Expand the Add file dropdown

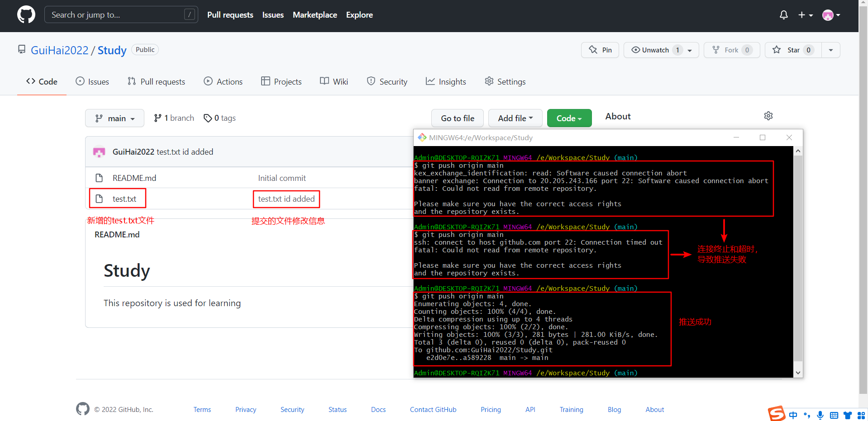pos(515,118)
